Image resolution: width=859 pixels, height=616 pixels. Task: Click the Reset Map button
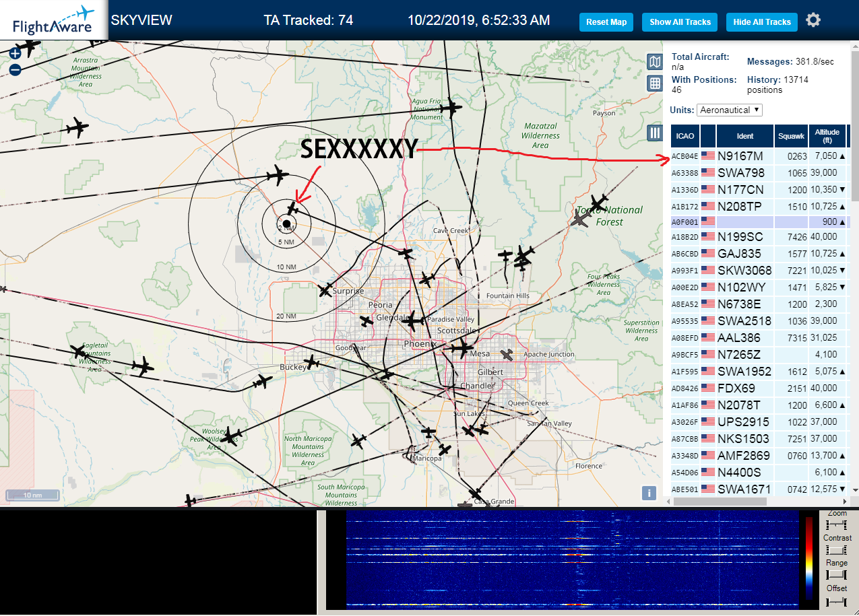click(x=606, y=22)
